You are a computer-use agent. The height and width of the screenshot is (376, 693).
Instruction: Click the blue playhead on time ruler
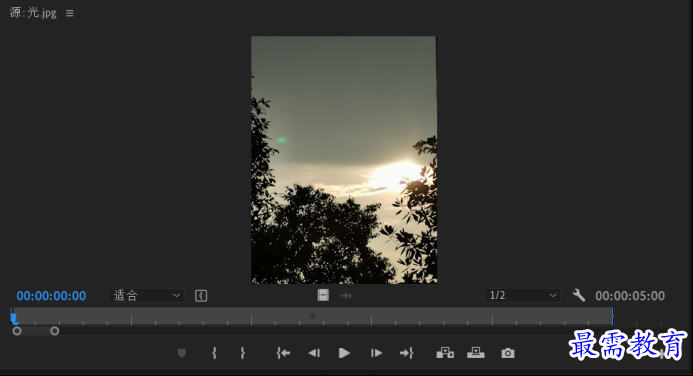click(14, 318)
